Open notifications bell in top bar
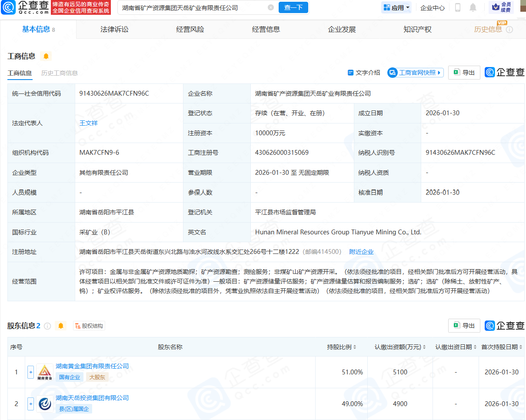Viewport: 526px width, 420px height. coord(473,7)
